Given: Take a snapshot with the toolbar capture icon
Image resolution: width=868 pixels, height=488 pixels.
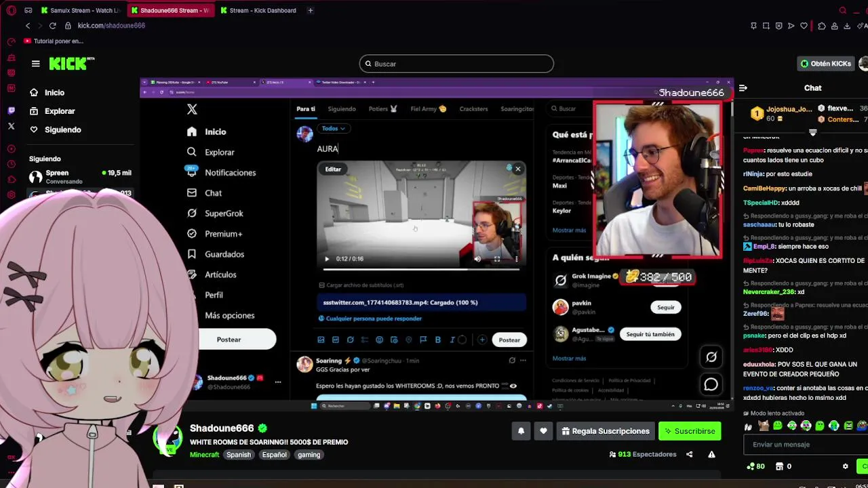Looking at the screenshot, I should click(x=766, y=26).
